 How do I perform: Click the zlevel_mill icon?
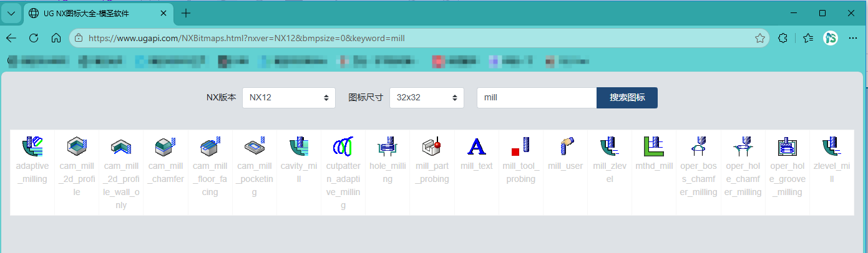coord(832,146)
